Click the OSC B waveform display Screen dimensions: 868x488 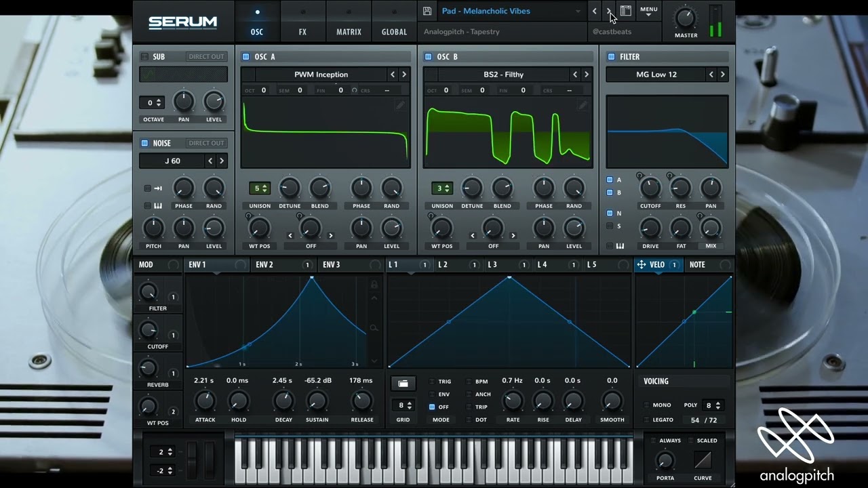[508, 131]
